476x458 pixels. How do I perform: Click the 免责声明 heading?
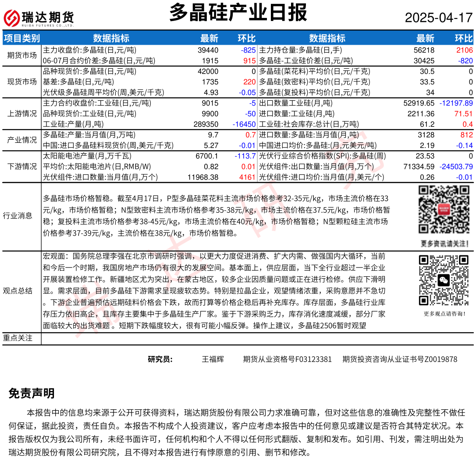pos(32,393)
